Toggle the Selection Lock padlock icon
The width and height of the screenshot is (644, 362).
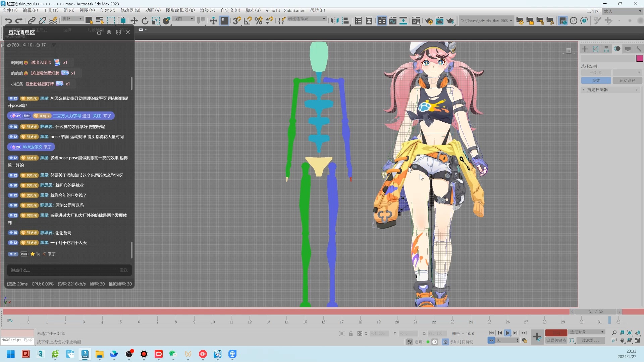point(351,334)
